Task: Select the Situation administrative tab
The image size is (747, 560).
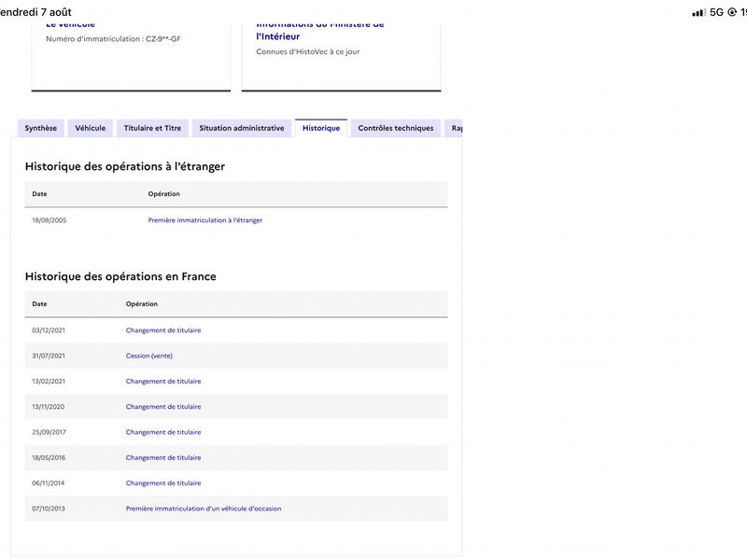Action: 242,128
